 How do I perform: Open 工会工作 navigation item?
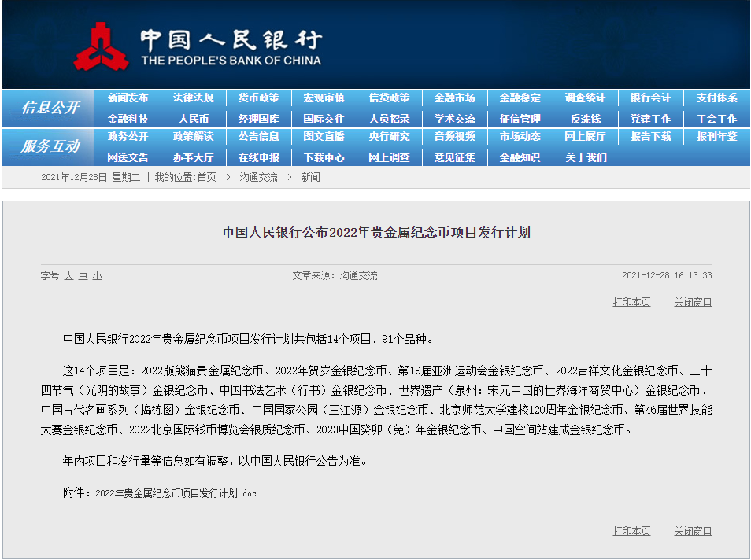pyautogui.click(x=716, y=119)
